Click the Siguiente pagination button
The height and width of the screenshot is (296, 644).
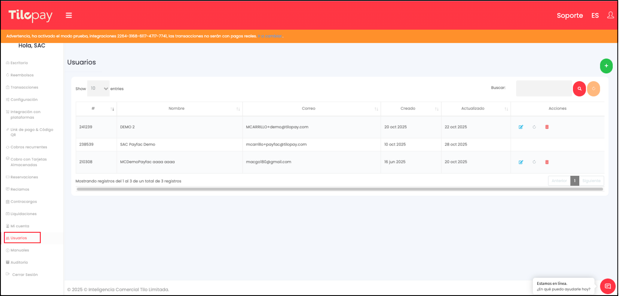591,181
